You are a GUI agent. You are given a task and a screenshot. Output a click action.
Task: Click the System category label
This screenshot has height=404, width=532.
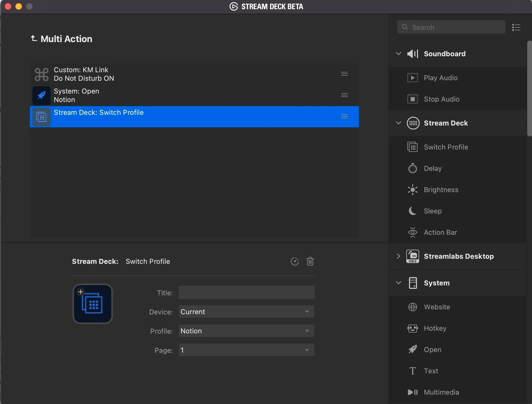point(437,283)
